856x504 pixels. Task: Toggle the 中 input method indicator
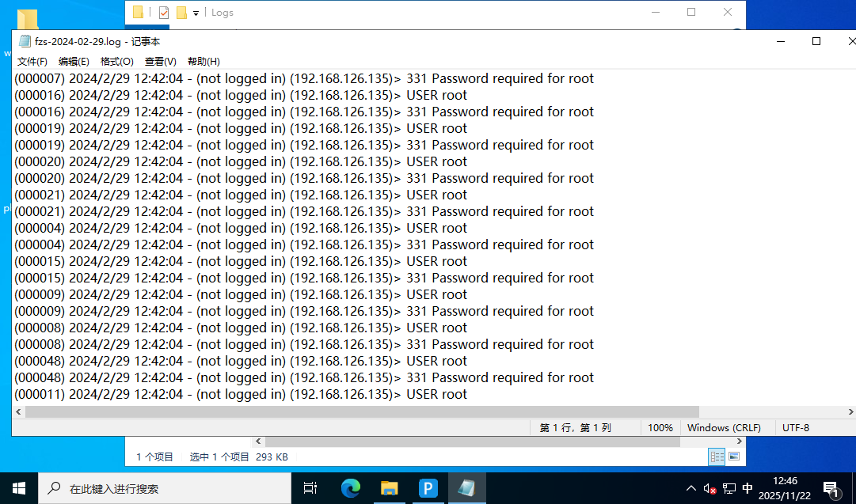748,488
